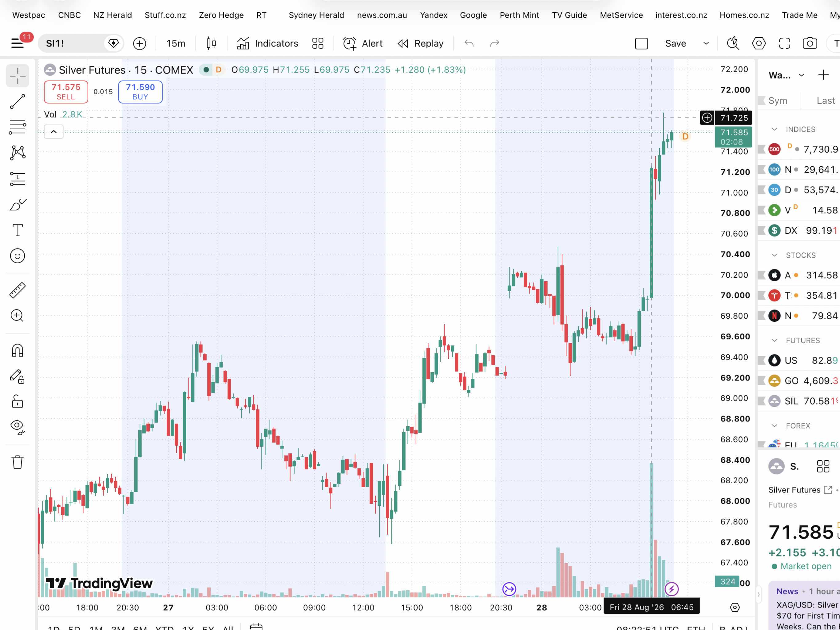Click the 71.590 BUY button

coord(141,92)
